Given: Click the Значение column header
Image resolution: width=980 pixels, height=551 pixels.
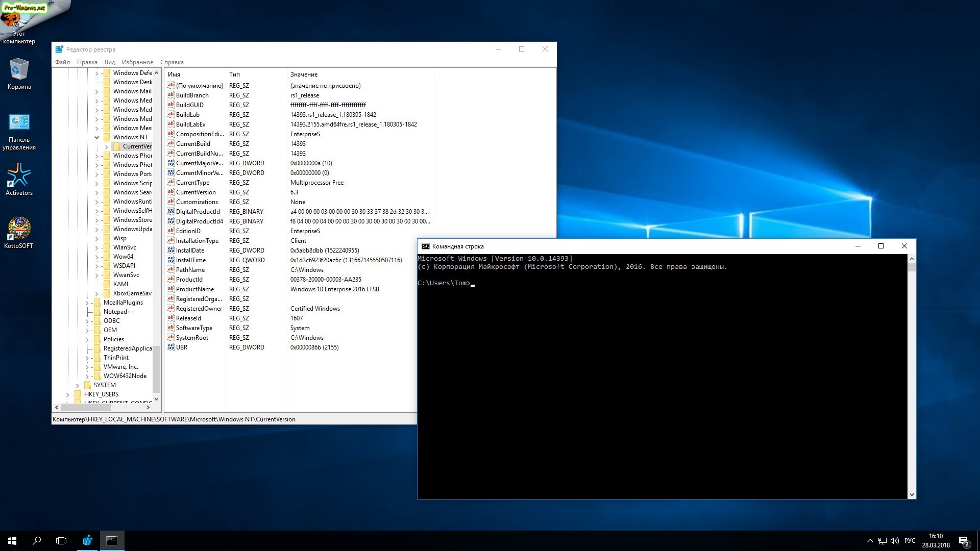Looking at the screenshot, I should pyautogui.click(x=304, y=74).
